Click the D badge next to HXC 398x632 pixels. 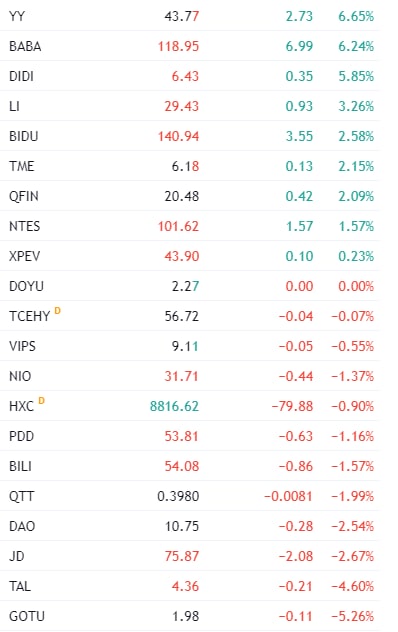41,400
